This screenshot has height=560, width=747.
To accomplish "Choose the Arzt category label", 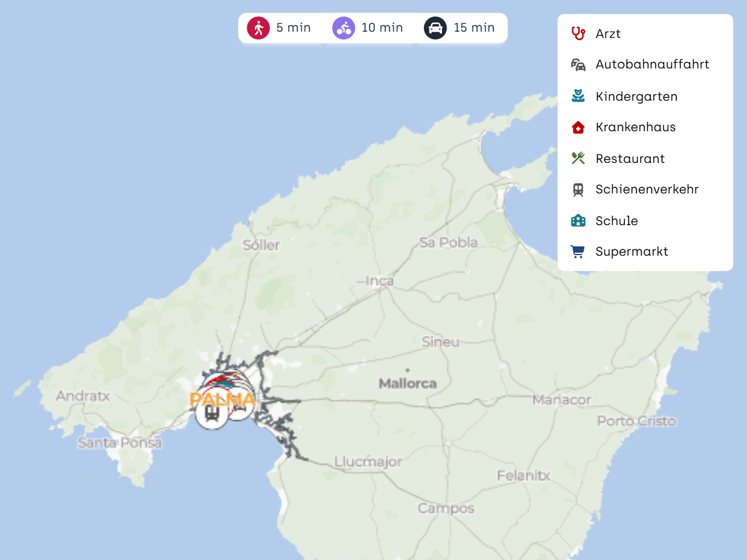I will point(608,34).
